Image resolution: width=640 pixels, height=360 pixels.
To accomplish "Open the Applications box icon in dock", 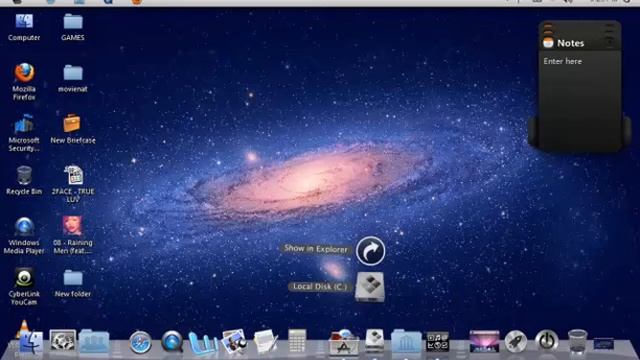I will tap(344, 342).
